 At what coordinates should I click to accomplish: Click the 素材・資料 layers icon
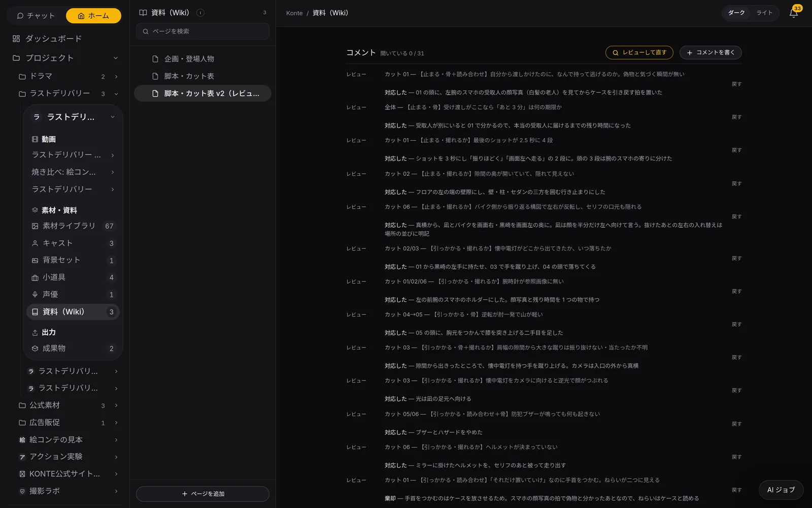point(35,210)
